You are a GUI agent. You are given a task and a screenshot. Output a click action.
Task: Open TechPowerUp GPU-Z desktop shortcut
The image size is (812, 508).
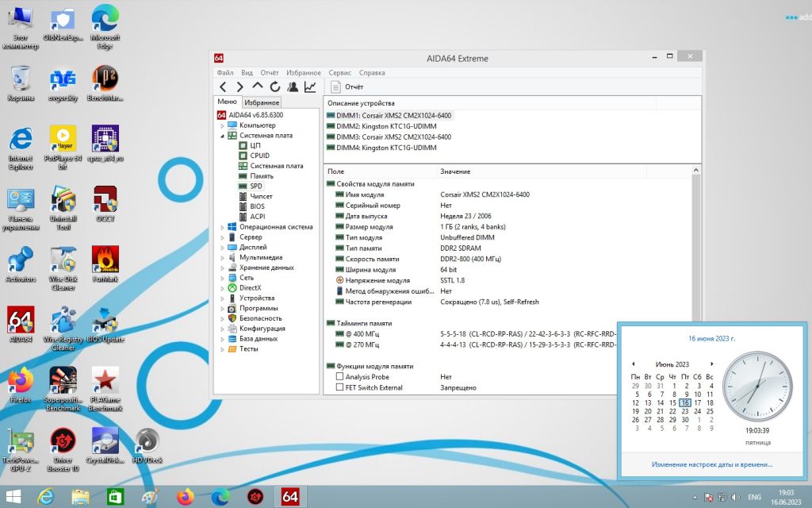(21, 449)
